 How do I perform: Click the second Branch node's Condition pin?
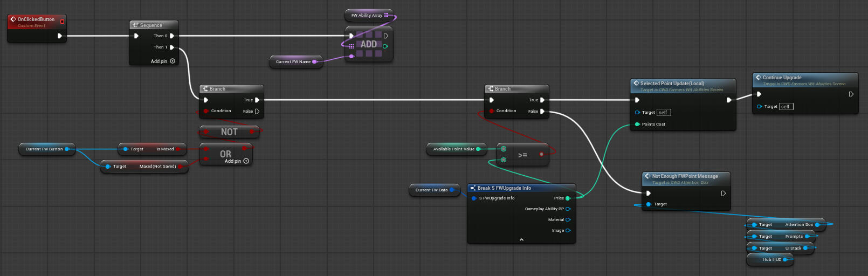coord(491,111)
